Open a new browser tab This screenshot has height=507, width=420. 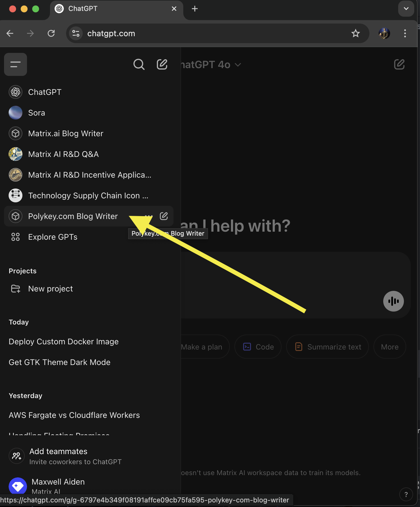[195, 9]
